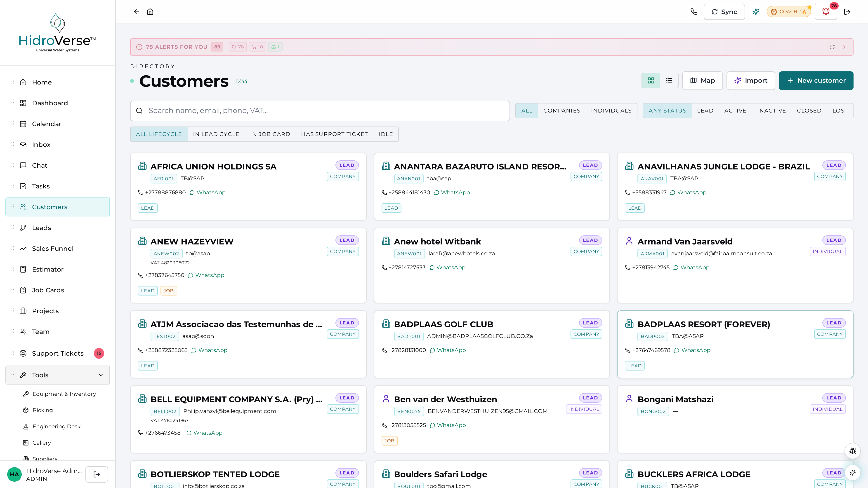
Task: Expand alerts banner with right chevron
Action: [844, 47]
